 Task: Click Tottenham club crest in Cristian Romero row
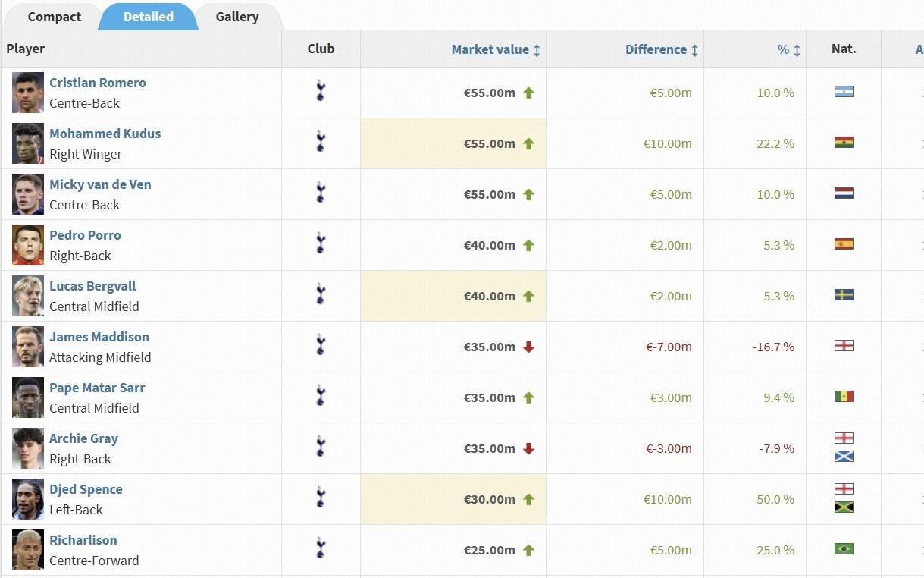tap(321, 93)
